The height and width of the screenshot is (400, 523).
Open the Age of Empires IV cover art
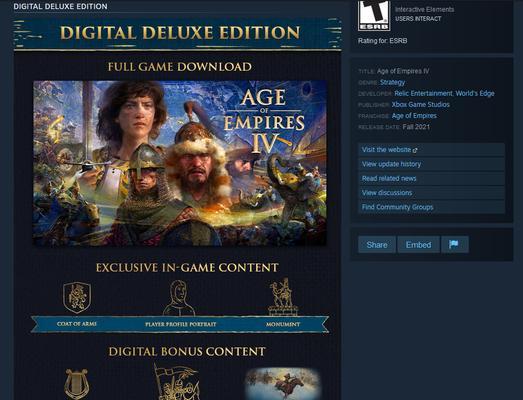(x=180, y=163)
